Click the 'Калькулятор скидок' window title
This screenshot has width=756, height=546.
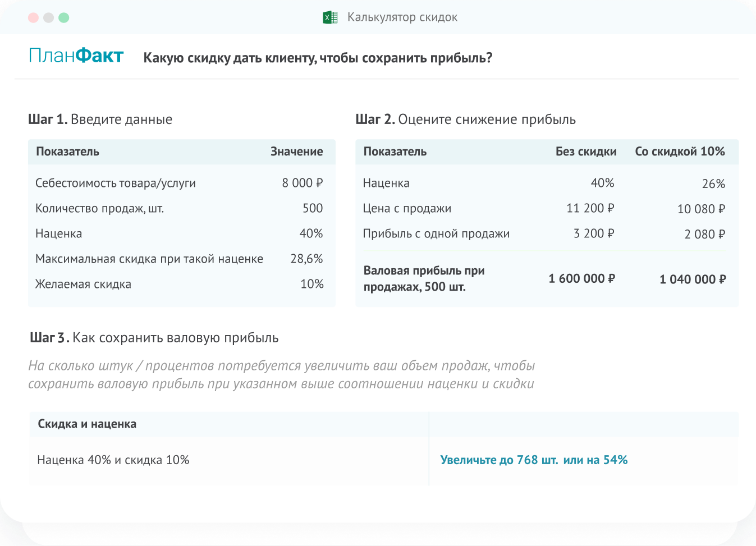point(402,17)
